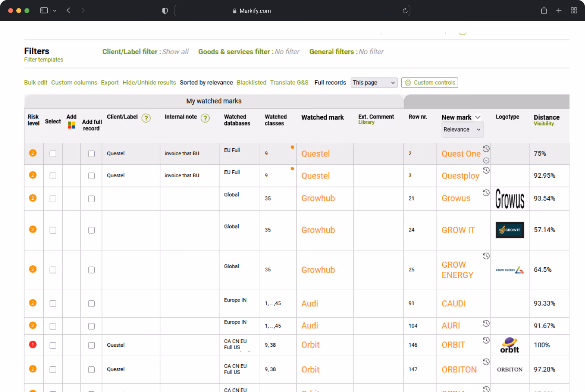Click the Growus logotype thumbnail
The image size is (585, 392).
tap(510, 199)
